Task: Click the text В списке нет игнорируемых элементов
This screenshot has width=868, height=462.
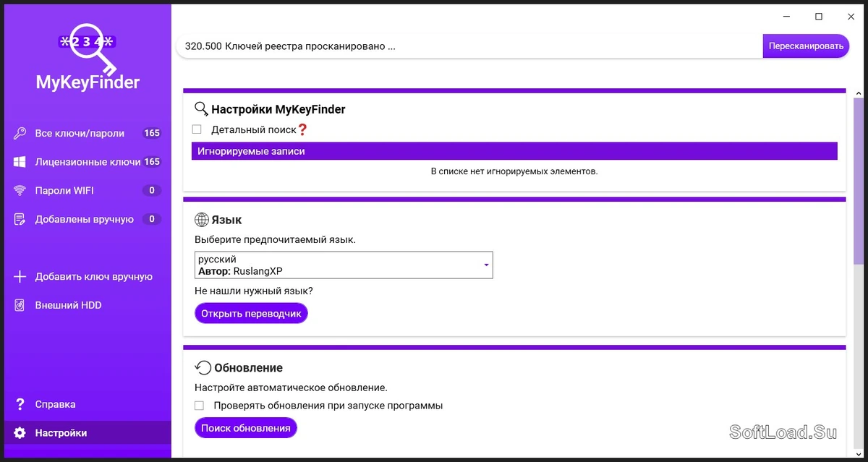Action: [514, 171]
